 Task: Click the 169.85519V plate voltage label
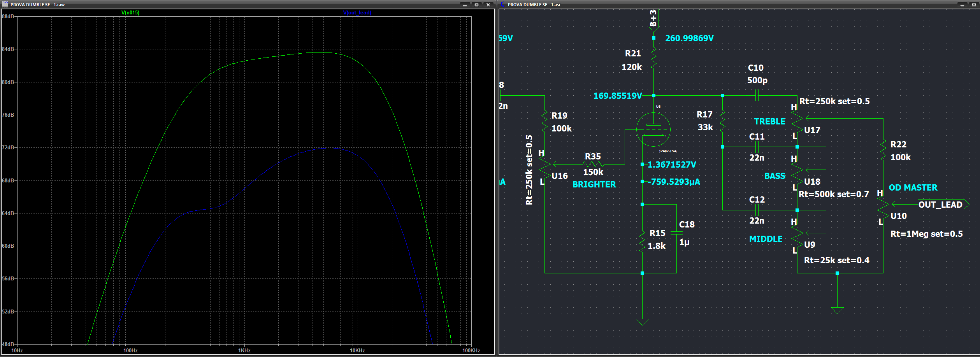[x=617, y=96]
